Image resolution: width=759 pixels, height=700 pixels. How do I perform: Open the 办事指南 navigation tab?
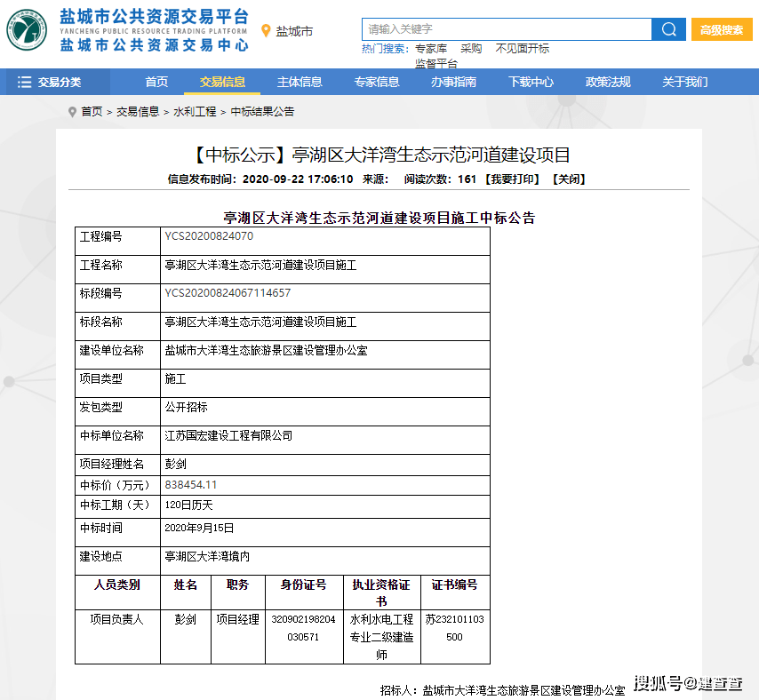point(453,82)
